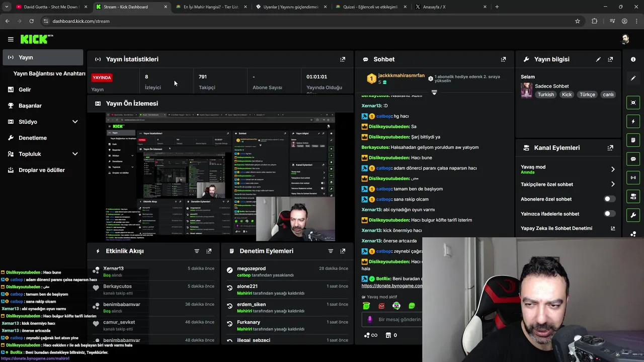Image resolution: width=644 pixels, height=362 pixels.
Task: Pop out the Denetim Eylemleri panel
Action: (x=343, y=251)
